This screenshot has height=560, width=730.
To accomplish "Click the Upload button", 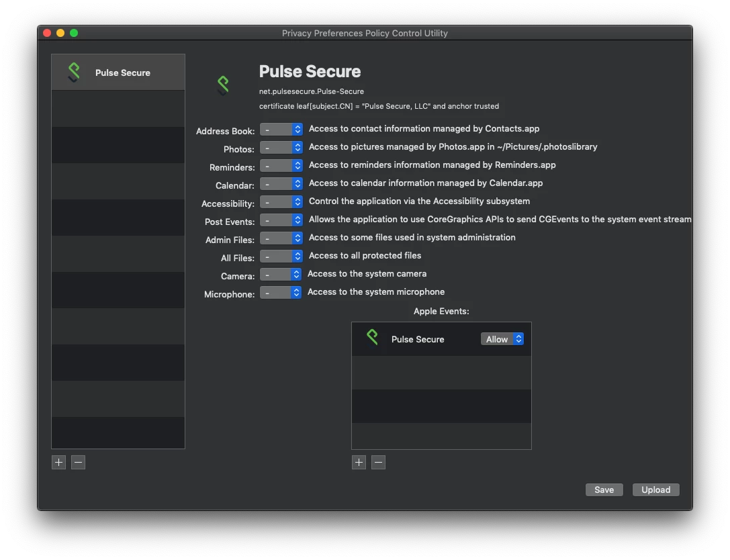I will 655,489.
